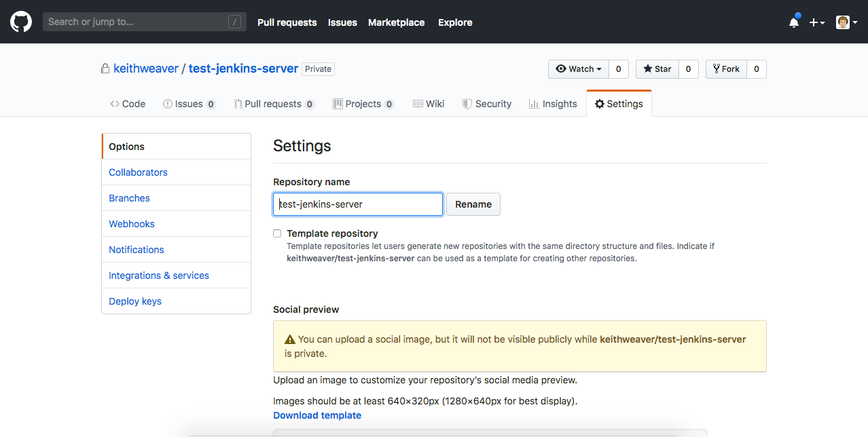Viewport: 868px width, 437px height.
Task: Open Explore in top nav
Action: pos(455,22)
